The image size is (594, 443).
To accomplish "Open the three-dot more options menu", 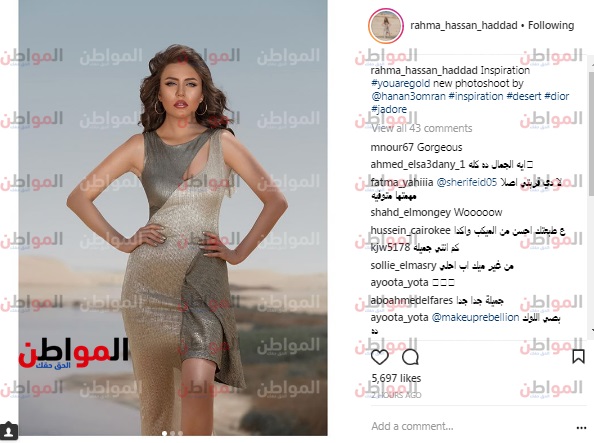I will (x=581, y=428).
